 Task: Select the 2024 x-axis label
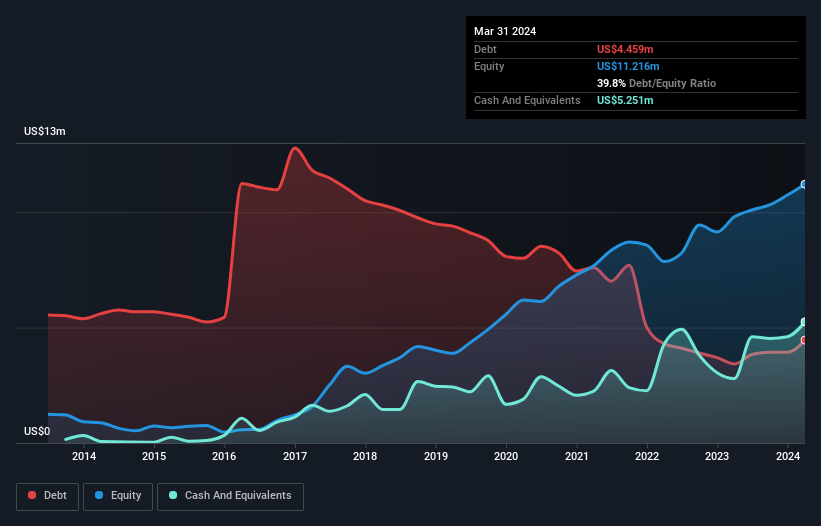pyautogui.click(x=788, y=456)
